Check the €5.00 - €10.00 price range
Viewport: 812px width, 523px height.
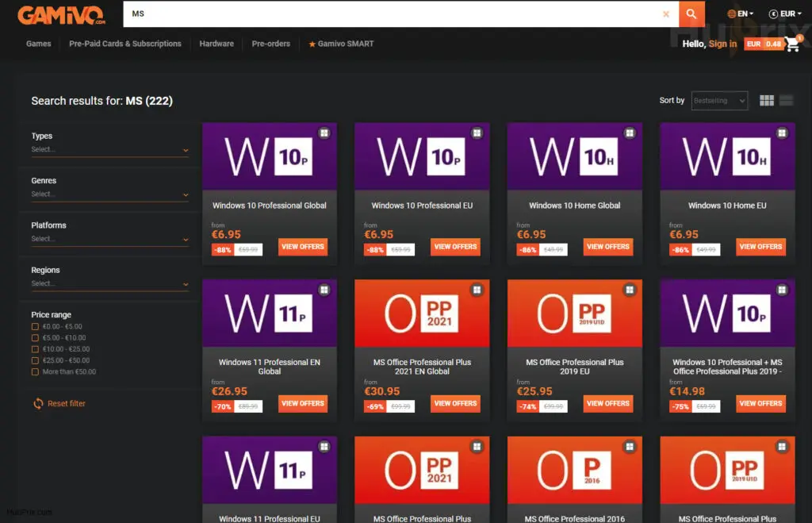click(35, 338)
